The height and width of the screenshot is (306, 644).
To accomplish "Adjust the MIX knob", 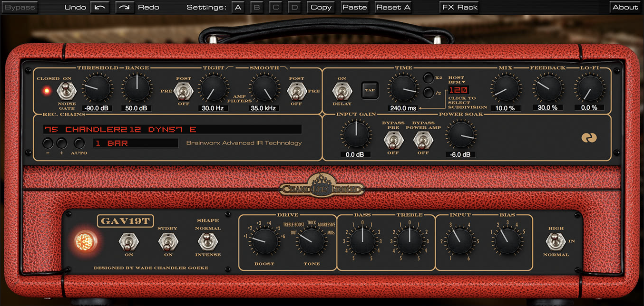I will [506, 89].
